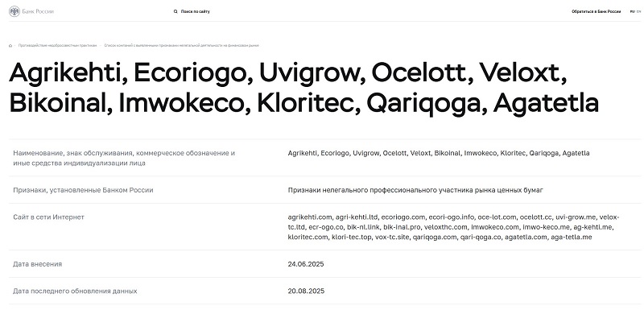Screen dimensions: 644x310
Task: Click the 'Признаки, установленные Банком России' label
Action: tap(83, 191)
